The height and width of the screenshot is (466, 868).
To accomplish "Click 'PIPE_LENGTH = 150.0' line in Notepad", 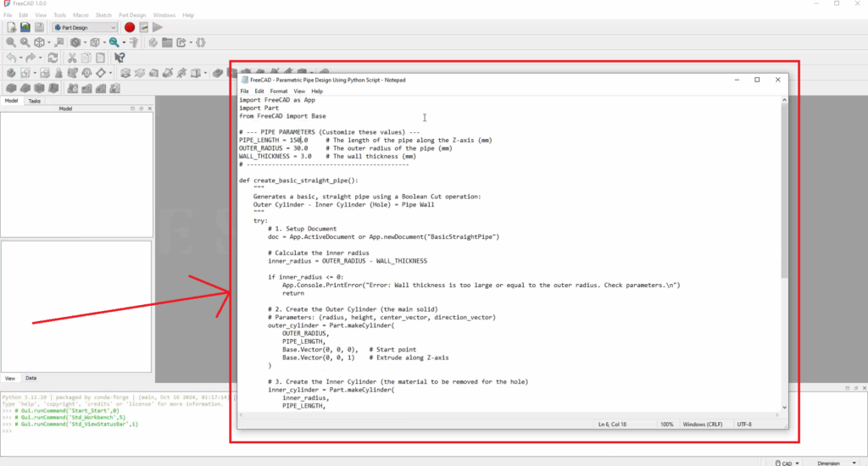I will (274, 140).
